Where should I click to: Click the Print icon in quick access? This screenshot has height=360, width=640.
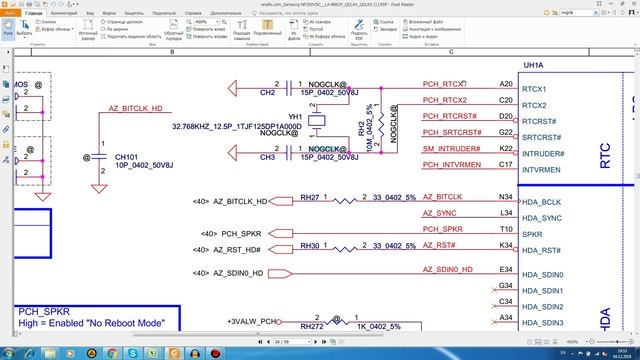pyautogui.click(x=29, y=4)
